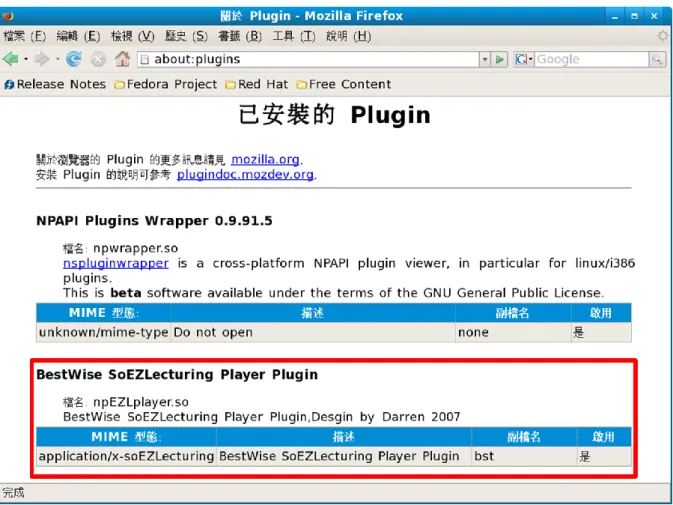
Task: Open the 歷史 (S) menu
Action: (186, 36)
